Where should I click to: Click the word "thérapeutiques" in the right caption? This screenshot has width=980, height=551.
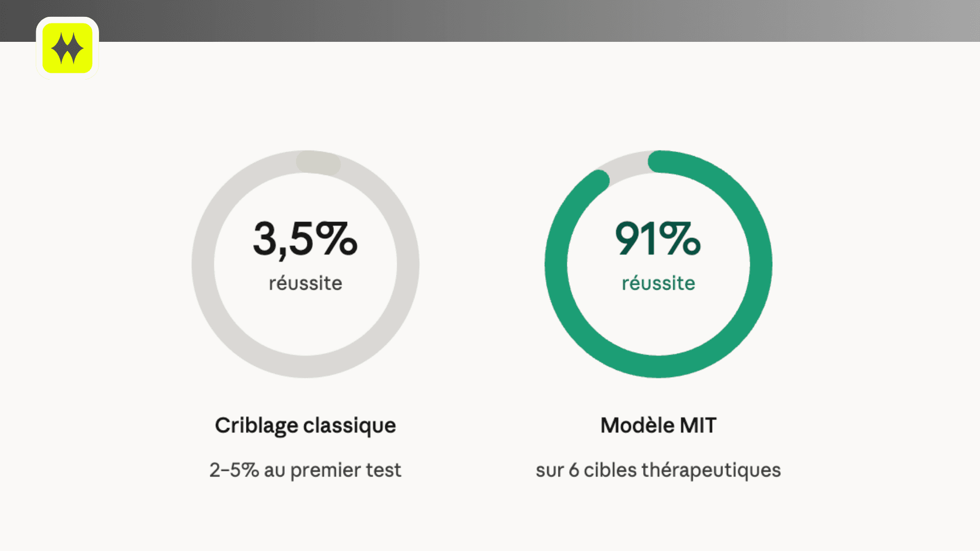pos(711,470)
